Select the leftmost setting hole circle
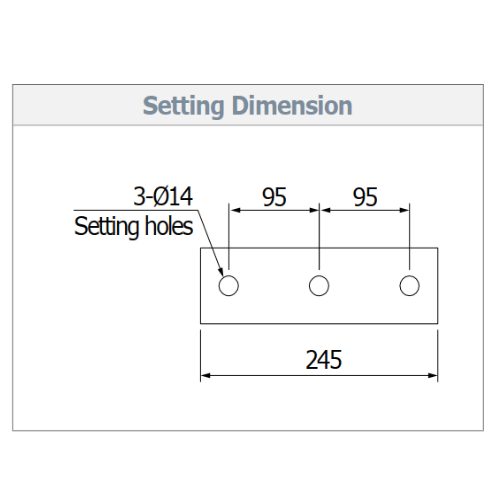 [x=229, y=286]
